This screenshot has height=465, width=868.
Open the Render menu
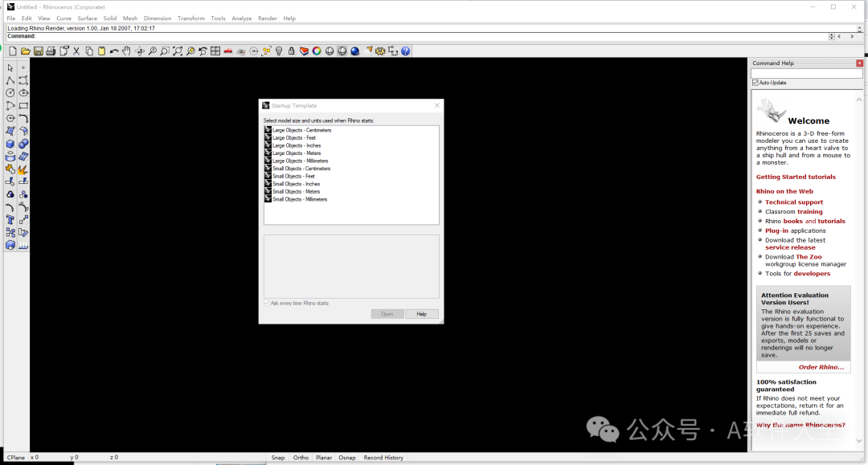point(268,18)
